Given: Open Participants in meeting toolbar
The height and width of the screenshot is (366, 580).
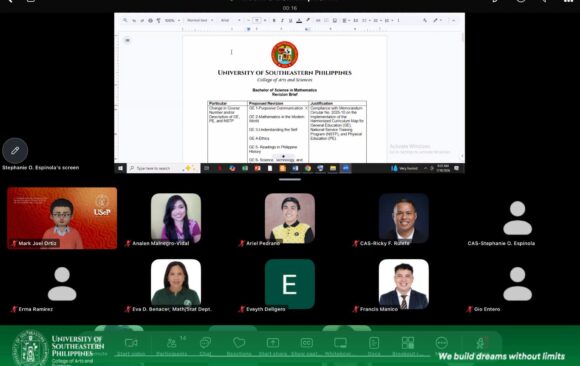Looking at the screenshot, I should 171,346.
